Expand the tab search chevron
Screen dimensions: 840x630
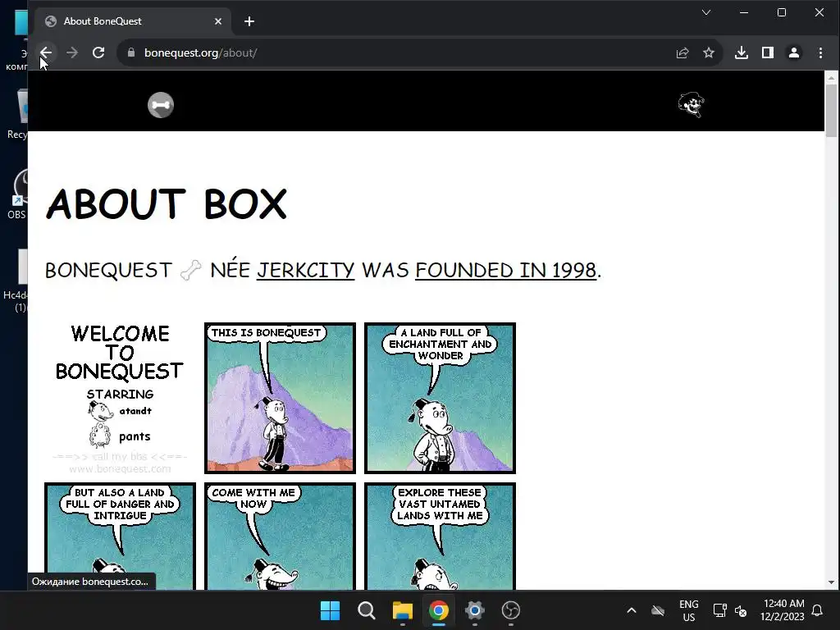(x=706, y=12)
